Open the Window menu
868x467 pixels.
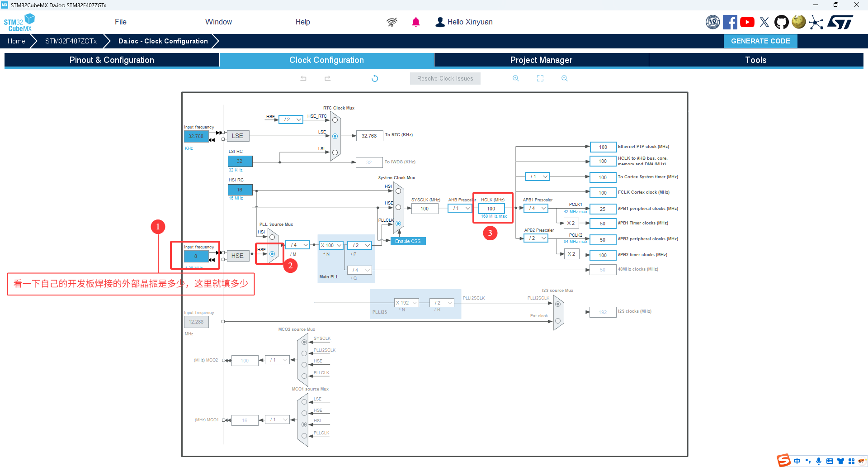(x=218, y=22)
